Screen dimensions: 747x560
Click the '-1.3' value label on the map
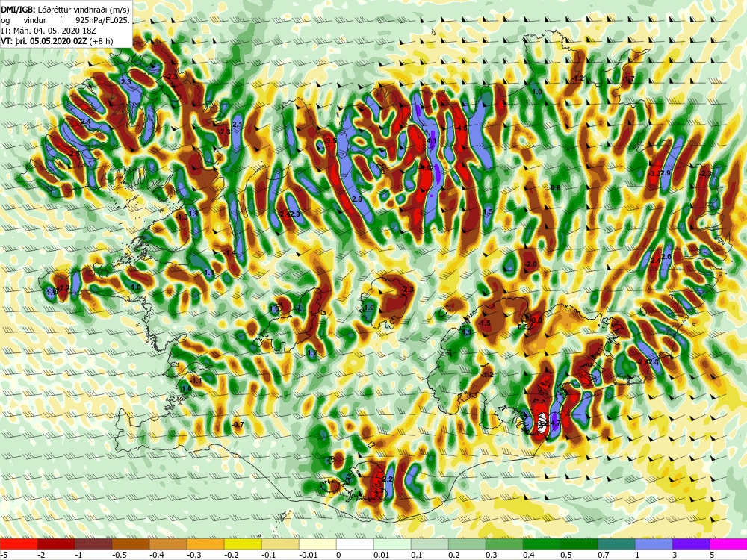pos(182,217)
